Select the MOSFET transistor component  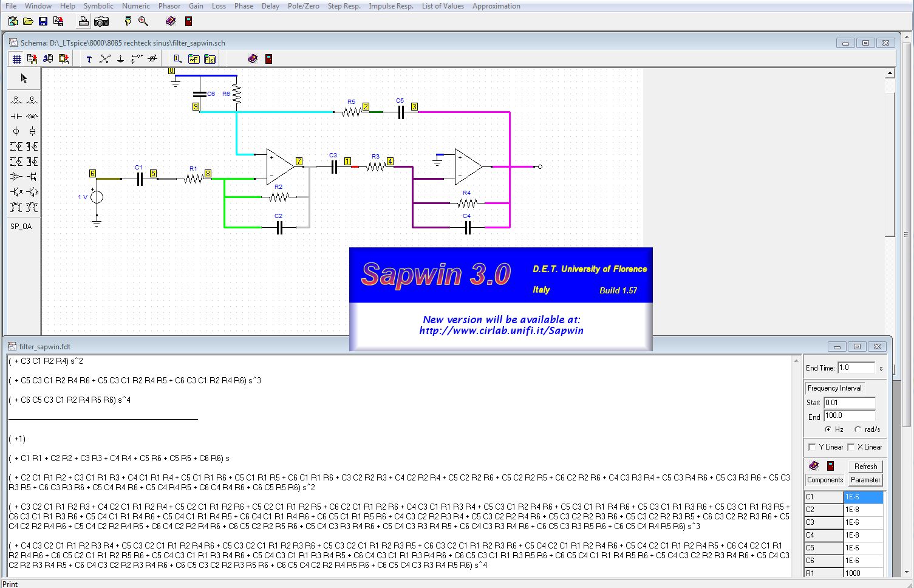[x=32, y=177]
